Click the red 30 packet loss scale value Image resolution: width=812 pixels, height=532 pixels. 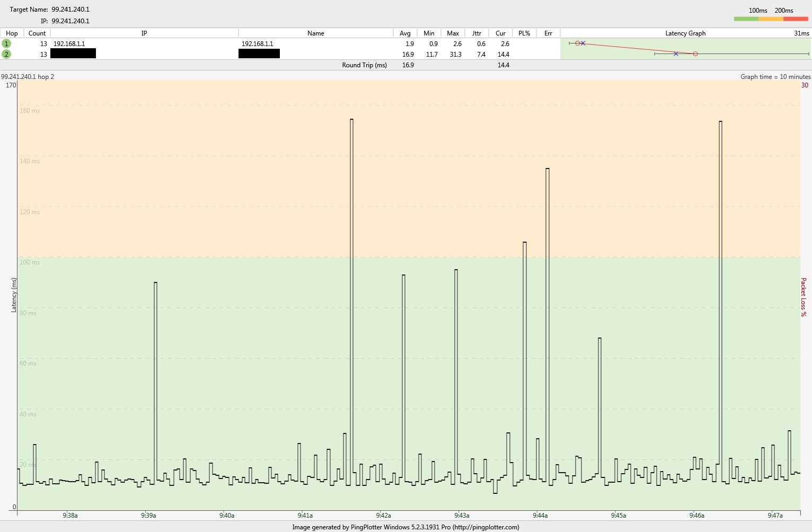click(x=805, y=85)
